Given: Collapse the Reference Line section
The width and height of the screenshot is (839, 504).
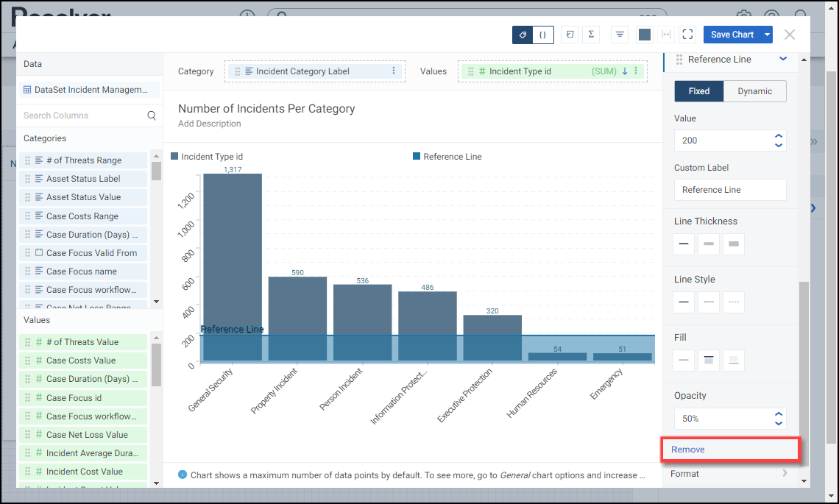Looking at the screenshot, I should tap(783, 59).
